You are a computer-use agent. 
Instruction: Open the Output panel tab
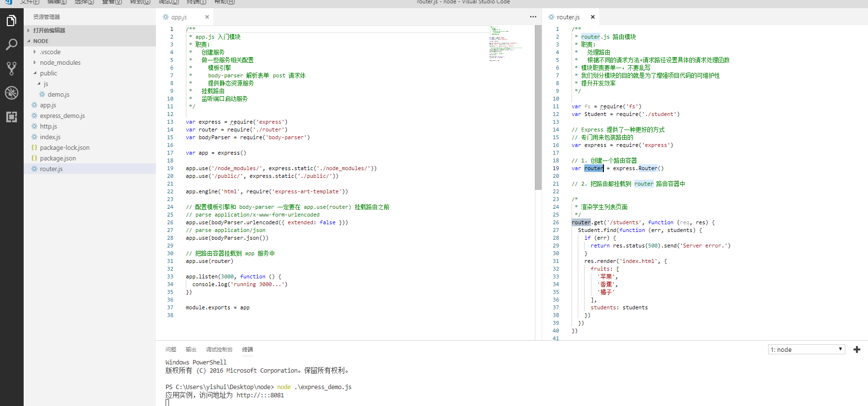[x=191, y=349]
